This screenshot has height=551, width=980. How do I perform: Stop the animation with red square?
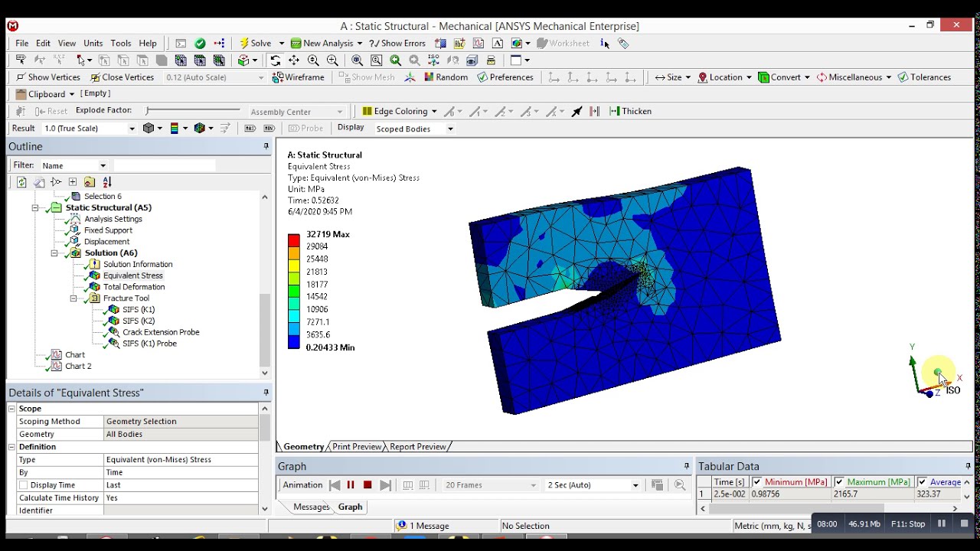(367, 485)
